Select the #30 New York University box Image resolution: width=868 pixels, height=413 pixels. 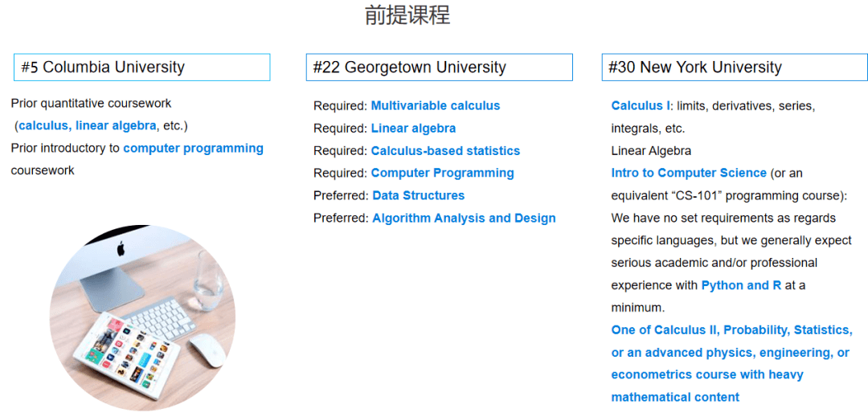click(734, 67)
